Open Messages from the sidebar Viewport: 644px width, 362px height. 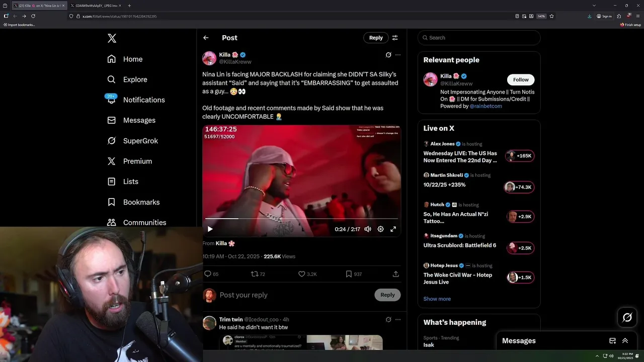[x=131, y=120]
